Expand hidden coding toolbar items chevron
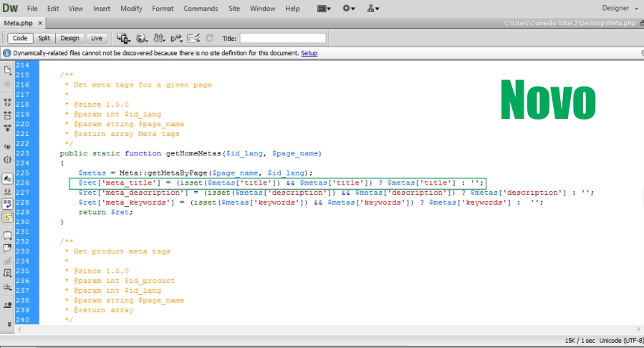644x348 pixels. (x=9, y=324)
